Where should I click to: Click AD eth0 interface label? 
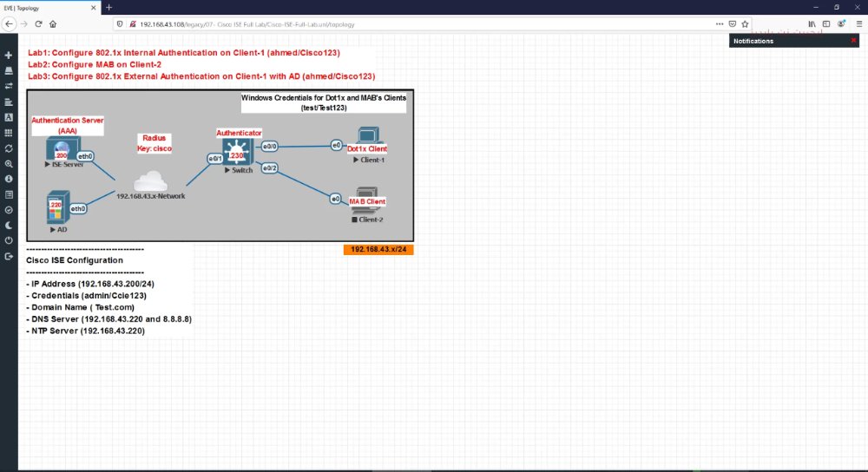tap(78, 208)
